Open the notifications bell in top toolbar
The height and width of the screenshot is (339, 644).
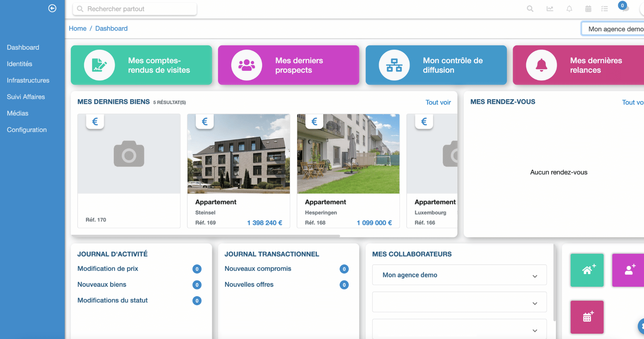coord(569,9)
